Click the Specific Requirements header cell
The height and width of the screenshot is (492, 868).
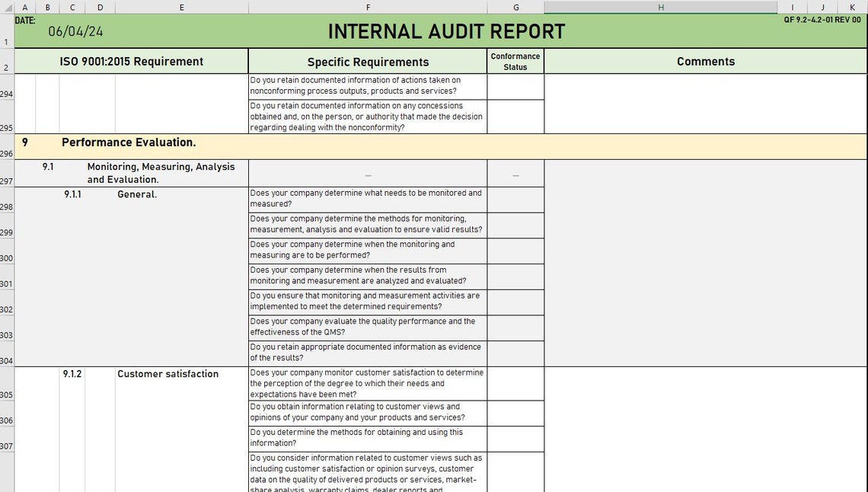(368, 61)
